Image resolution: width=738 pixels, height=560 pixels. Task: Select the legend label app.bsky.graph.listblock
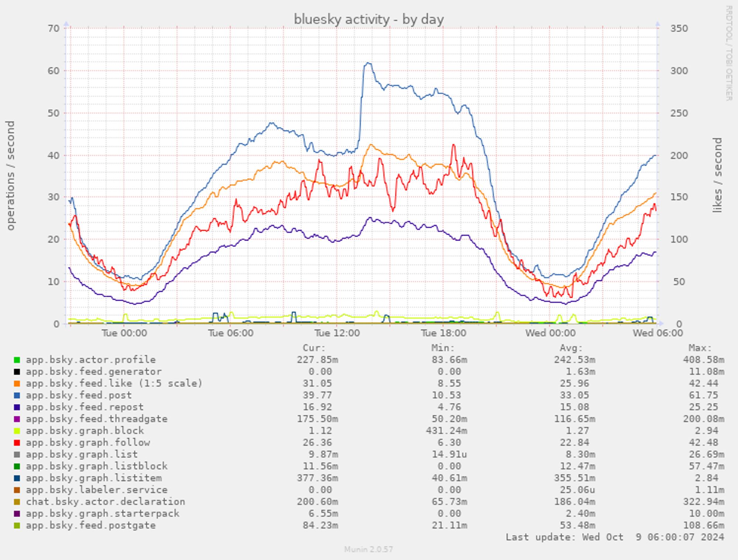point(97,466)
